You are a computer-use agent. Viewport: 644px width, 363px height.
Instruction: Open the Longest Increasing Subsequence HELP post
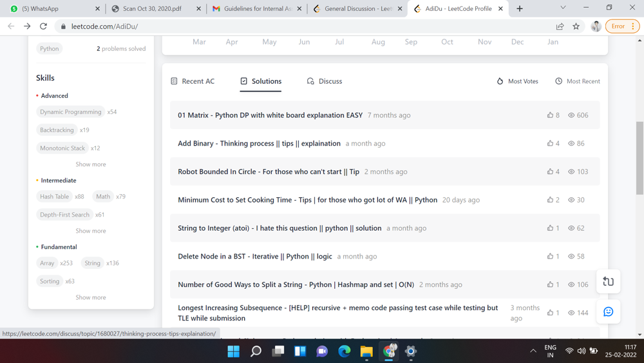(x=338, y=313)
